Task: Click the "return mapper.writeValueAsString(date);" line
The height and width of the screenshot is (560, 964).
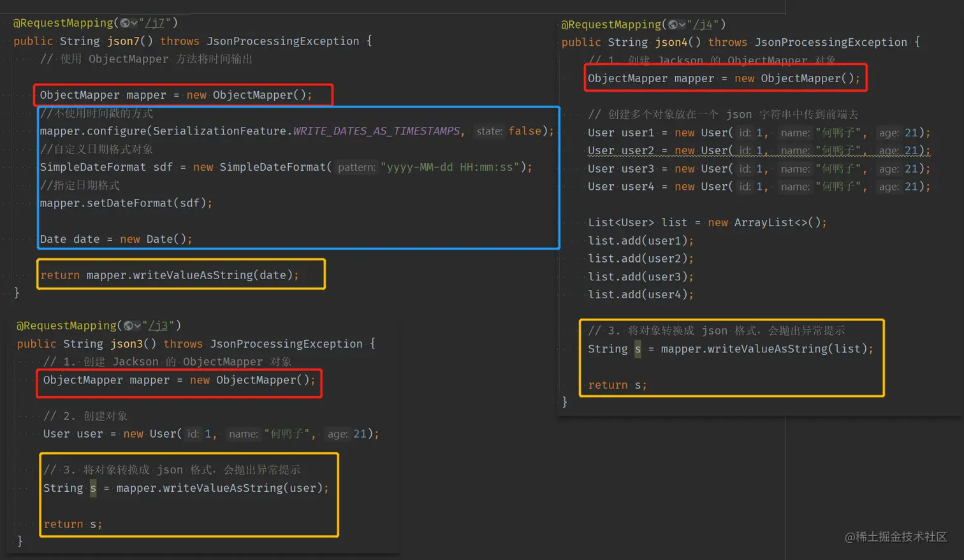Action: point(170,275)
